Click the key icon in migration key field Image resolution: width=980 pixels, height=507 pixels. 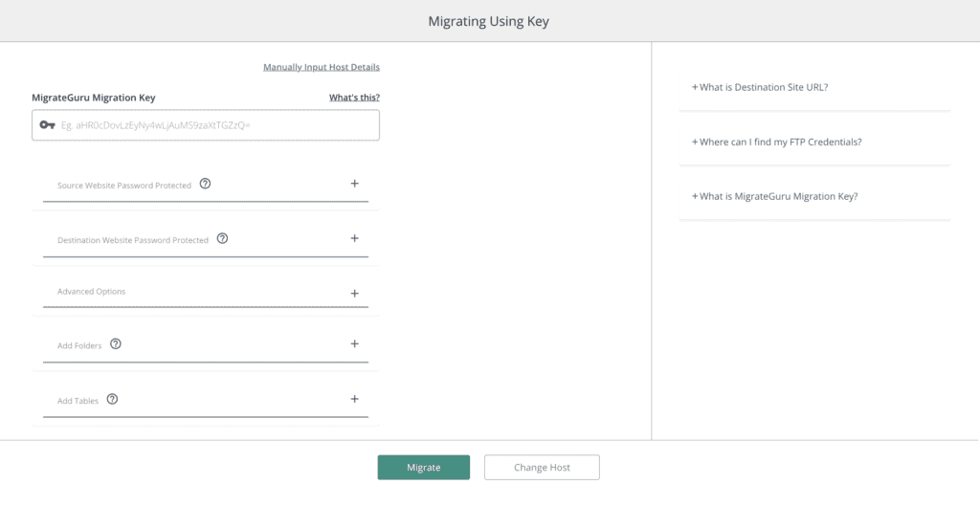(47, 125)
